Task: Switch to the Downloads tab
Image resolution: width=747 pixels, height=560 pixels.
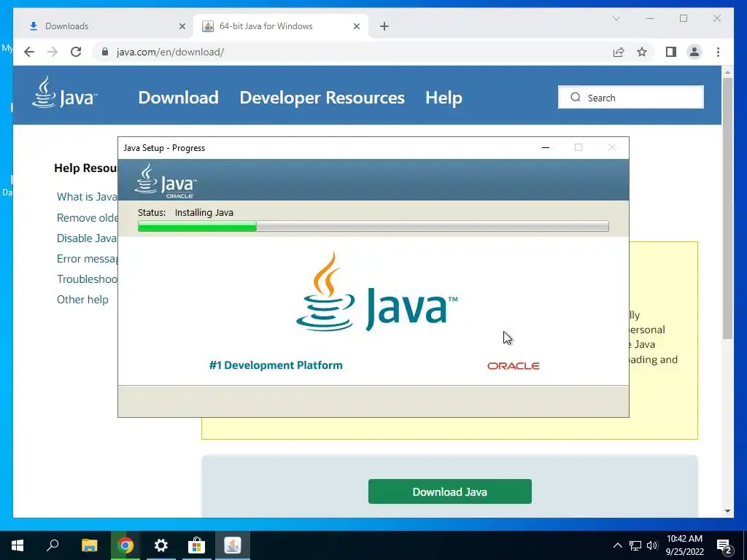Action: click(104, 26)
